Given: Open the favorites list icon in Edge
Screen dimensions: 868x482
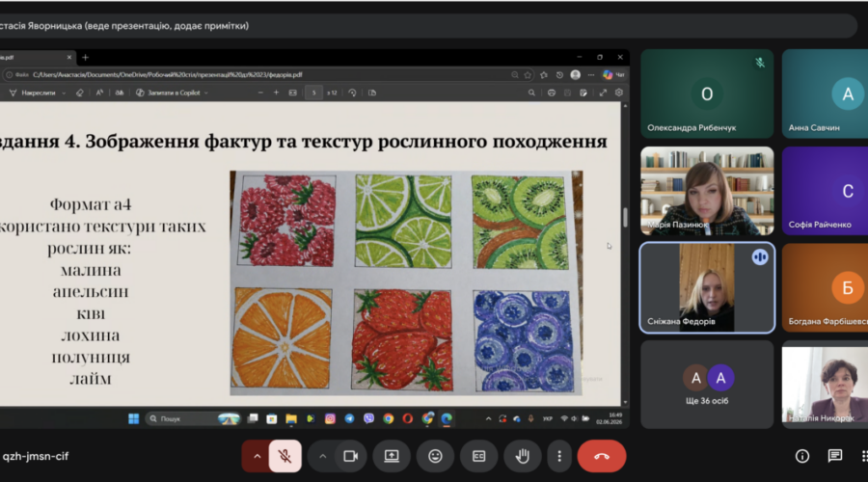Looking at the screenshot, I should click(x=544, y=74).
